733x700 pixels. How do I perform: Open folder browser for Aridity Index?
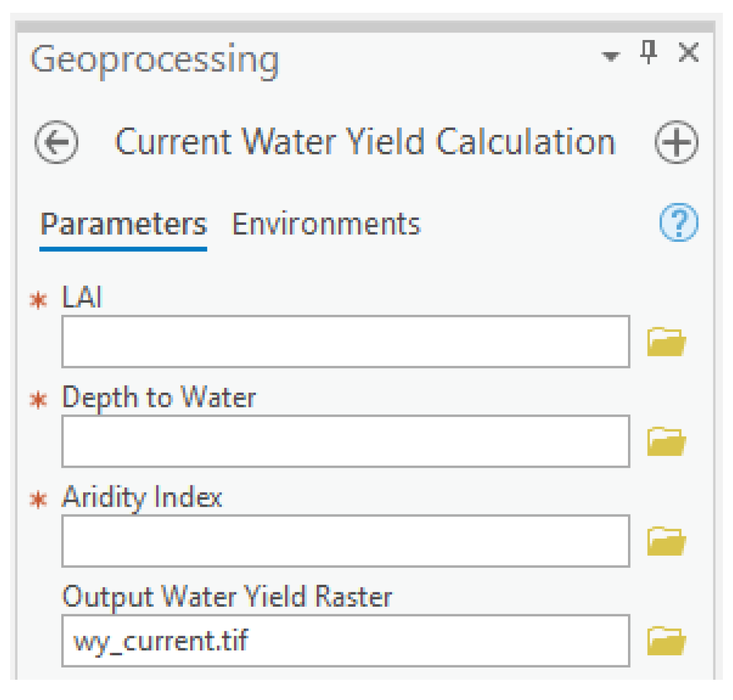point(666,541)
